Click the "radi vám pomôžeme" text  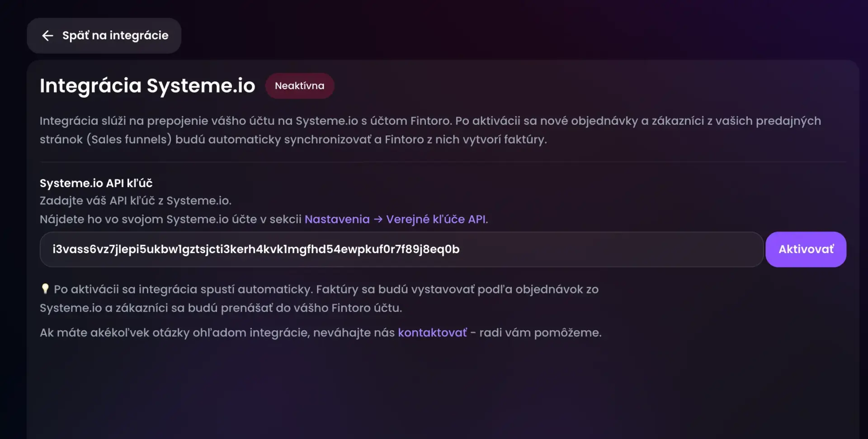(540, 333)
